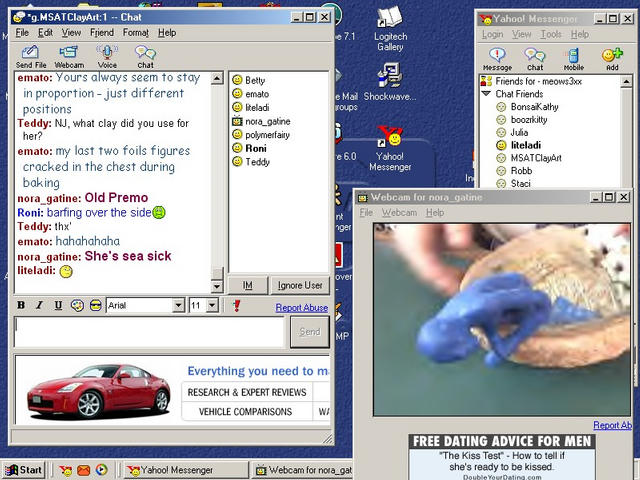Screen dimensions: 640x480
Task: Select liteladi in Messenger friends list
Action: point(519,145)
